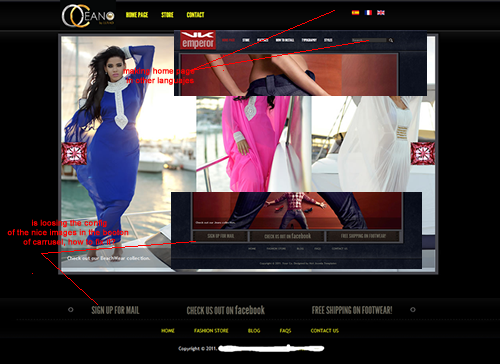Advance carousel using right red diamond arrow
This screenshot has width=500, height=364.
coord(423,153)
